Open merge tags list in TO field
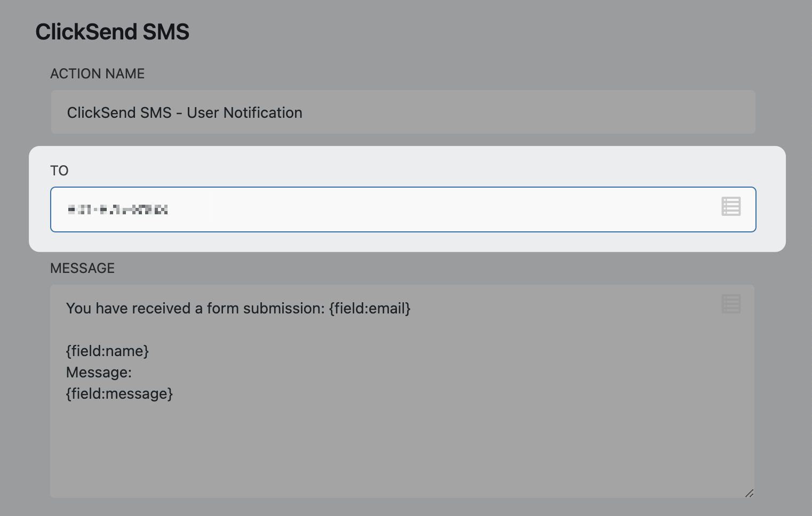This screenshot has height=516, width=812. (x=730, y=206)
